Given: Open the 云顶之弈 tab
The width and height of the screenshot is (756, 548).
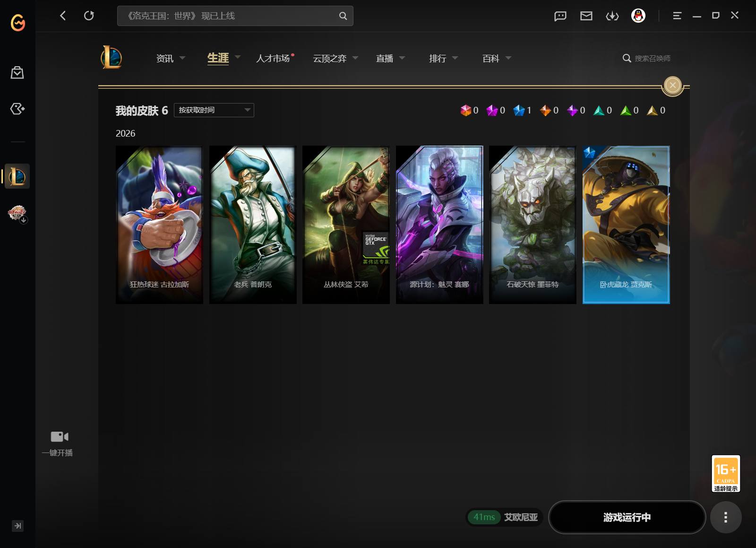Looking at the screenshot, I should (x=330, y=58).
